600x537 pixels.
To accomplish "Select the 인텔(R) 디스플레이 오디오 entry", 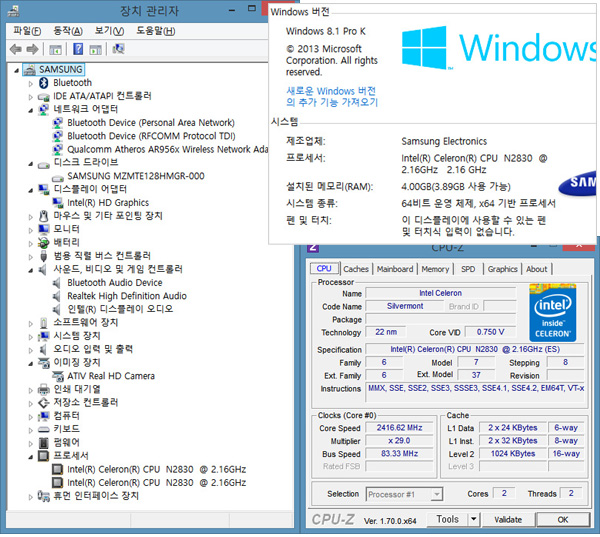I will click(x=120, y=309).
